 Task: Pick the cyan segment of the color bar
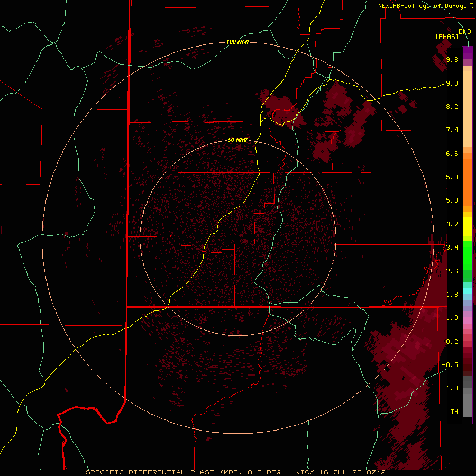467,291
